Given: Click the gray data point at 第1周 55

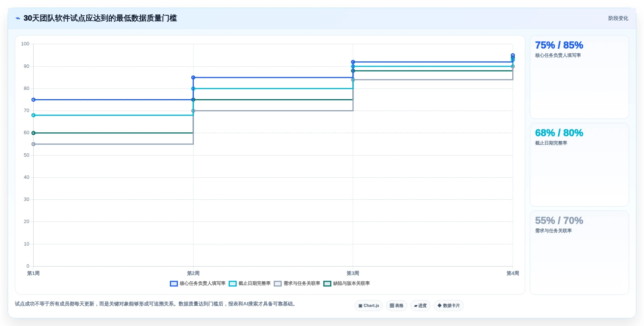Looking at the screenshot, I should pos(34,144).
